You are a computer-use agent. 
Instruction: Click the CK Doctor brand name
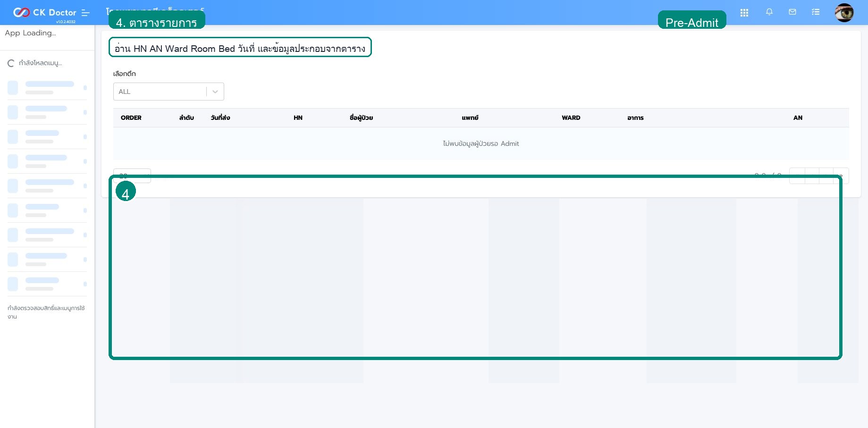tap(54, 12)
